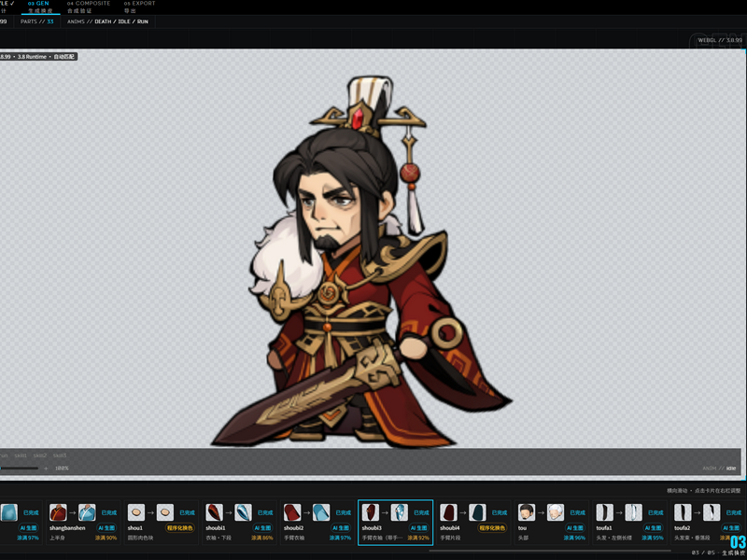
Task: Click the 涂满 96% value on tou
Action: point(574,539)
